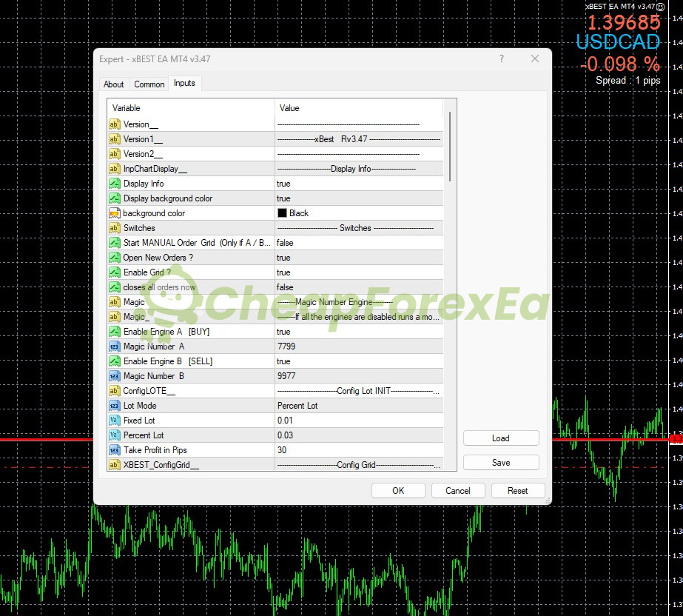Close the Expert dialog with X
Image resolution: width=683 pixels, height=616 pixels.
click(x=535, y=58)
